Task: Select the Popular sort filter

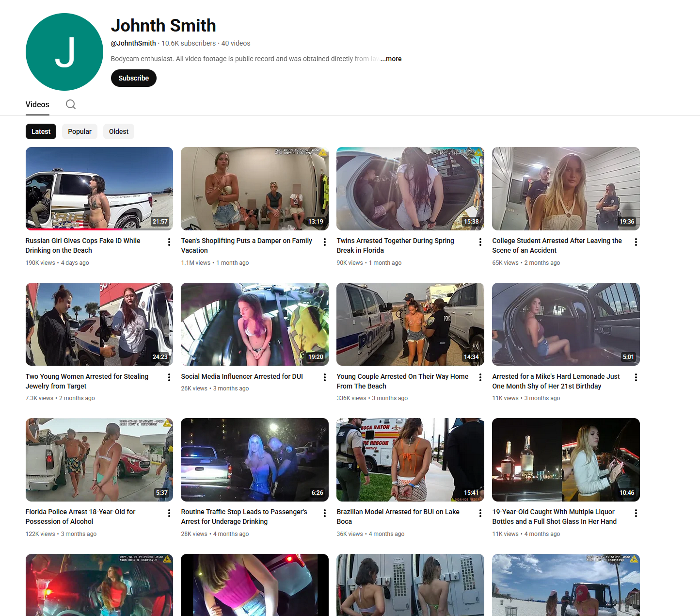Action: (80, 131)
